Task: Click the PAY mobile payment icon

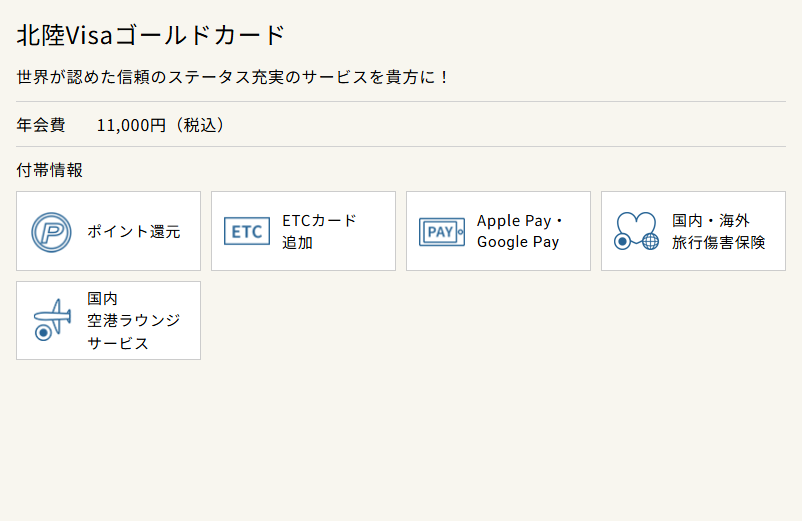Action: click(442, 232)
